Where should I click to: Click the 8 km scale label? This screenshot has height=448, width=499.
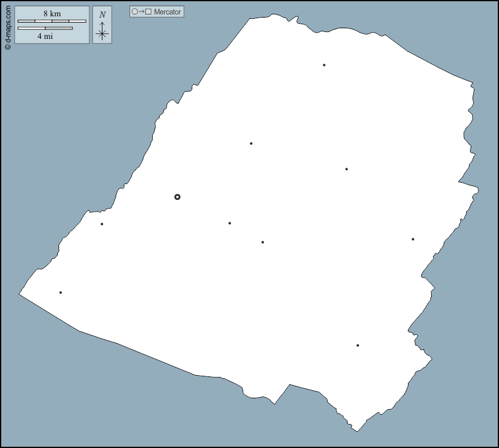[x=52, y=13]
